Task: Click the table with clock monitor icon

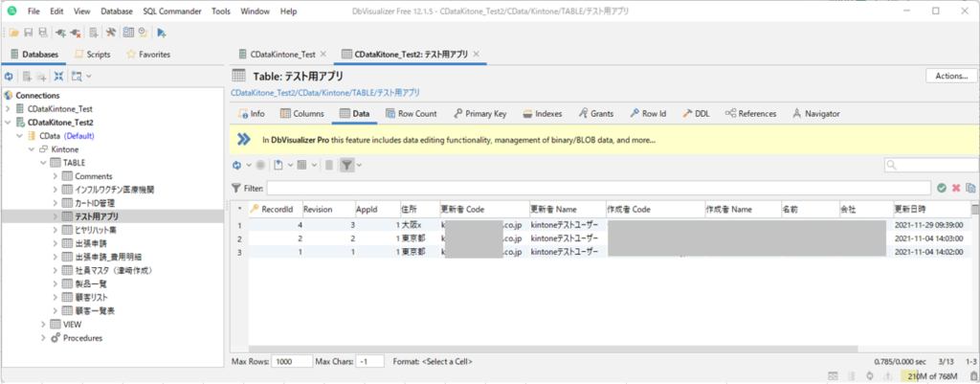Action: tap(129, 33)
